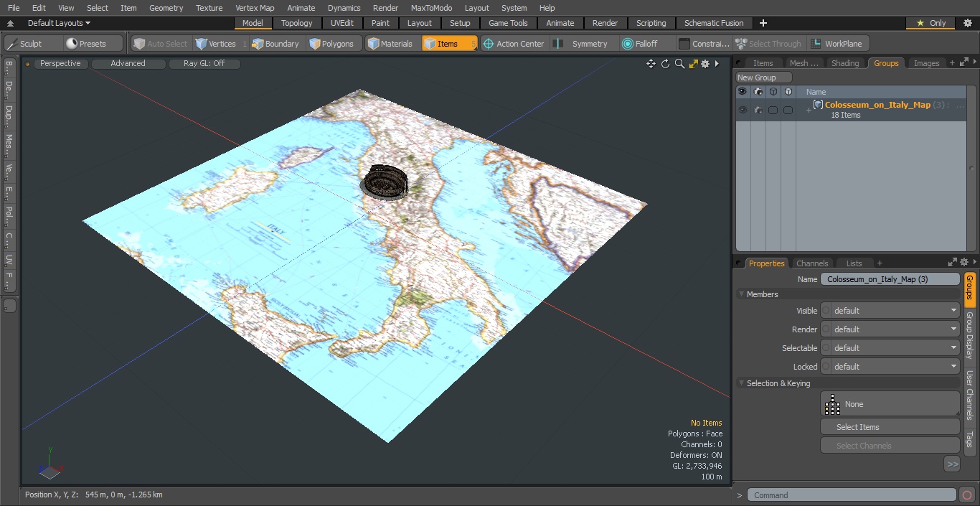Click the viewport zoom magnifier icon
The width and height of the screenshot is (980, 506).
[x=679, y=64]
